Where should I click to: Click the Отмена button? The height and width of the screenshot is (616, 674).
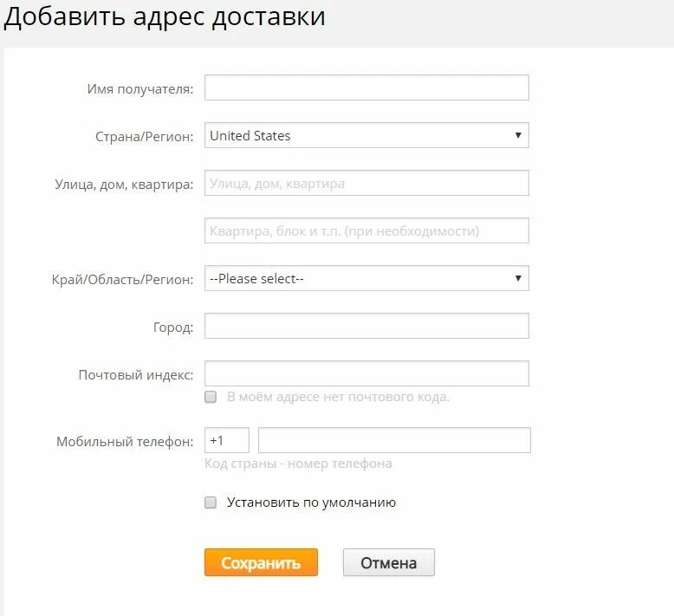[x=389, y=563]
